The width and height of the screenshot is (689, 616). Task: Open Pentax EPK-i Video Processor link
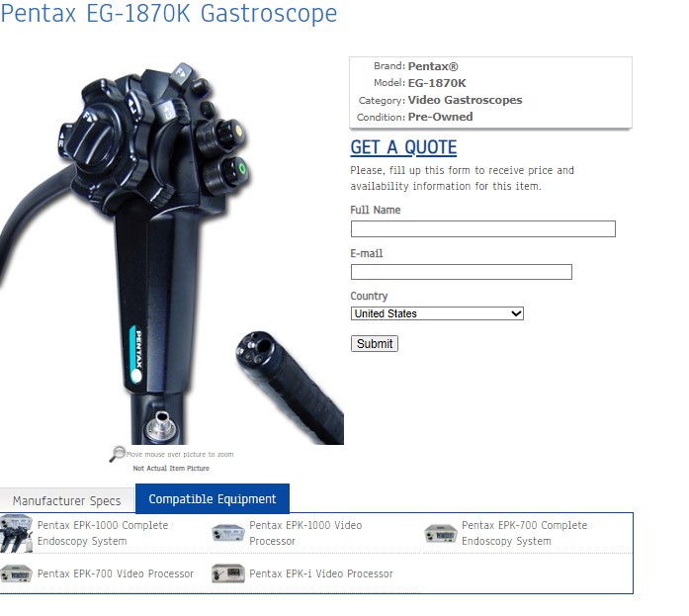[320, 573]
